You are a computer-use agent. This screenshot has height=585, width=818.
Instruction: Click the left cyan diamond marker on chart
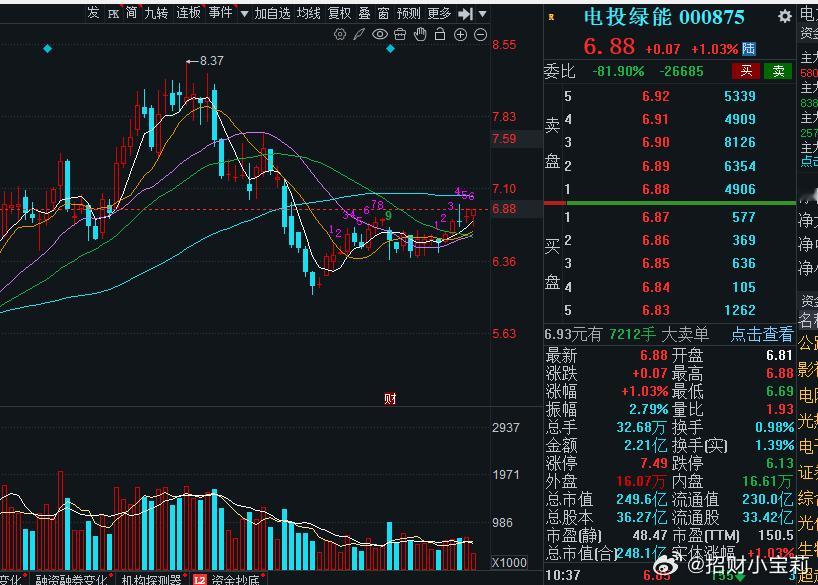pos(47,49)
